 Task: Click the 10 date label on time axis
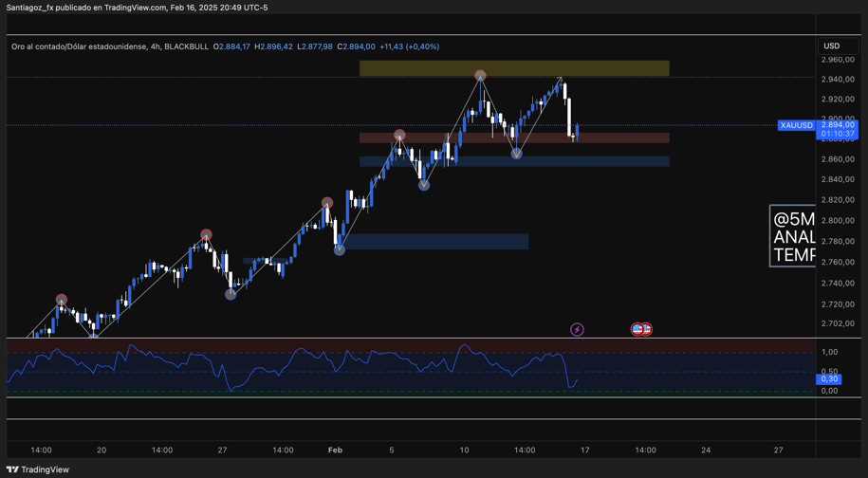tap(464, 450)
